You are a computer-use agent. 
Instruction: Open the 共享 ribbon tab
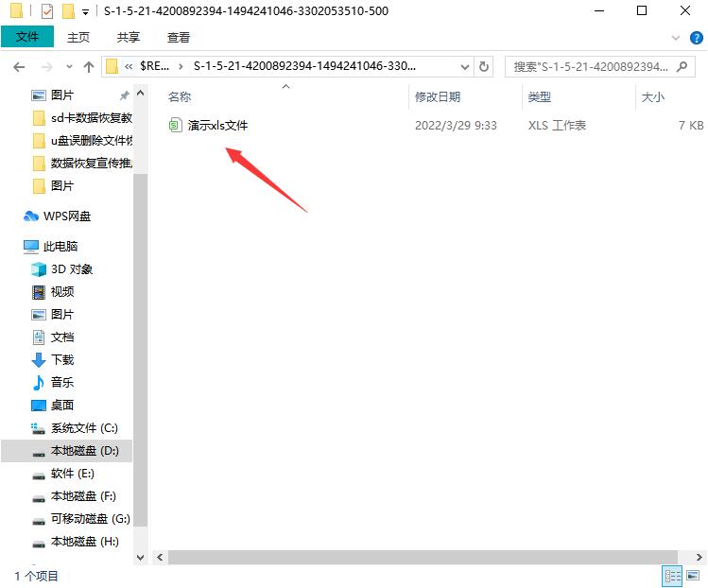click(x=128, y=37)
